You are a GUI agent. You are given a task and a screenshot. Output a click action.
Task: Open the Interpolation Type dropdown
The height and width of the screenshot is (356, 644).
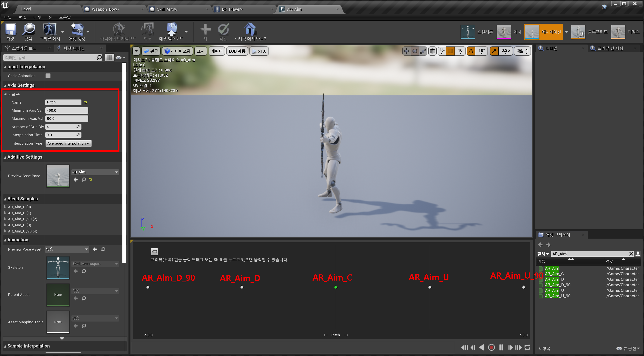pos(68,143)
